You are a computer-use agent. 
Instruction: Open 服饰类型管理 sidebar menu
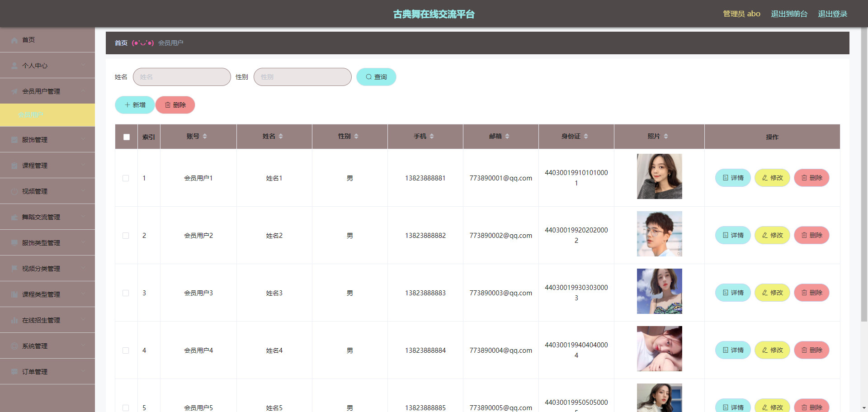[x=47, y=243]
